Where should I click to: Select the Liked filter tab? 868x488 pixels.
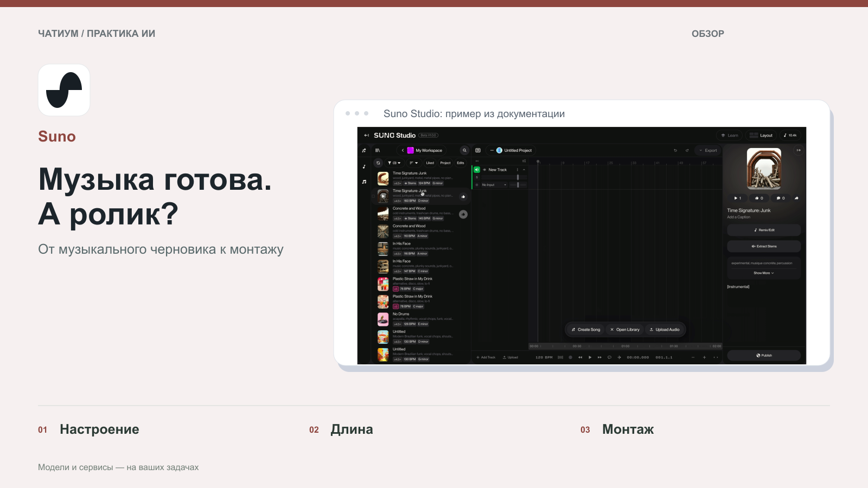pos(430,163)
